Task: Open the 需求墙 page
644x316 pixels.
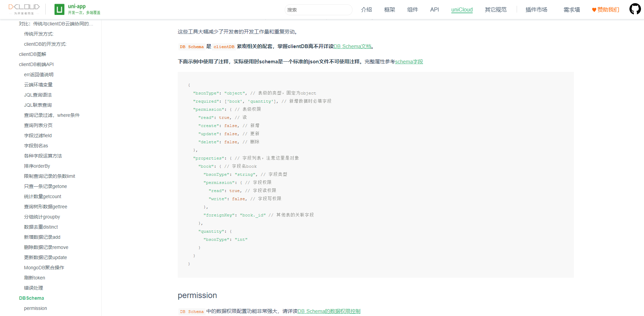Action: (571, 9)
